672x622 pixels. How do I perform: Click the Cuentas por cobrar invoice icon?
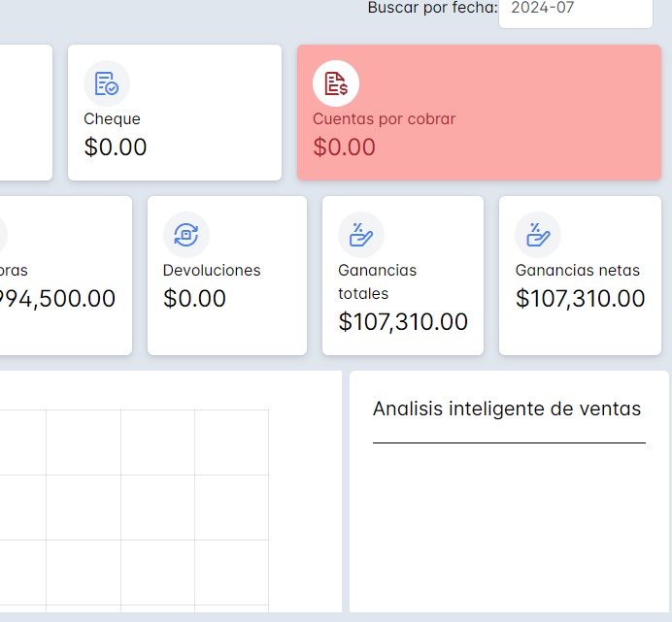336,83
